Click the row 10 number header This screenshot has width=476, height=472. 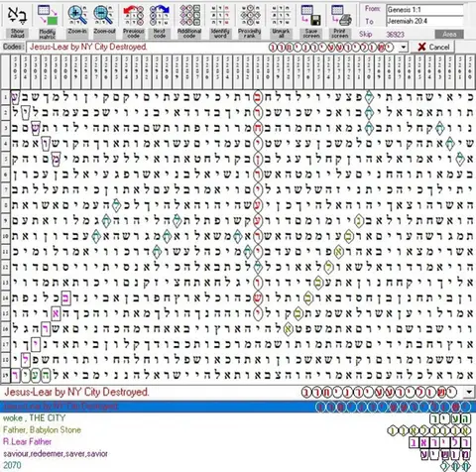click(6, 236)
